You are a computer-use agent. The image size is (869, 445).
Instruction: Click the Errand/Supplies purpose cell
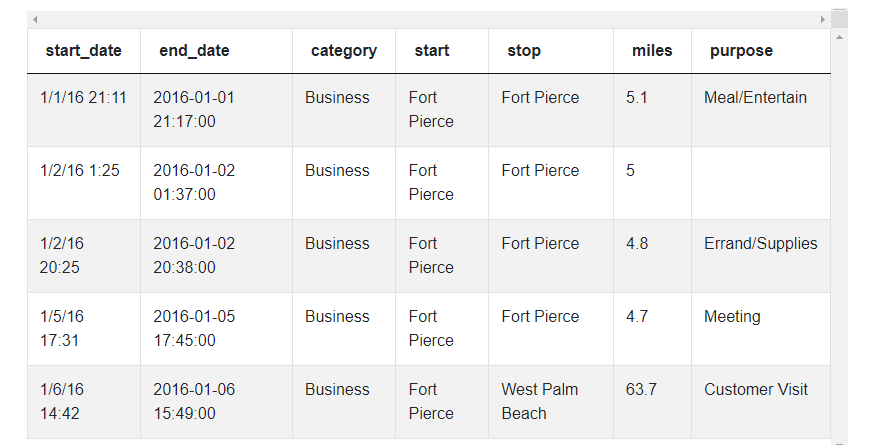point(760,244)
